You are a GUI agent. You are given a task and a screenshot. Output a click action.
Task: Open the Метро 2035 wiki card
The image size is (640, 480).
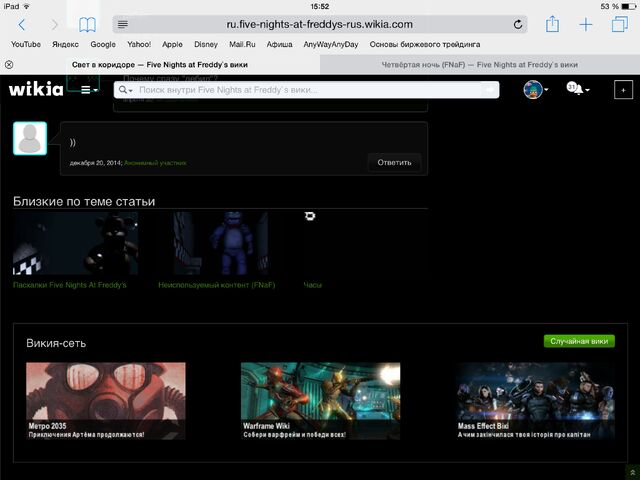tap(106, 401)
